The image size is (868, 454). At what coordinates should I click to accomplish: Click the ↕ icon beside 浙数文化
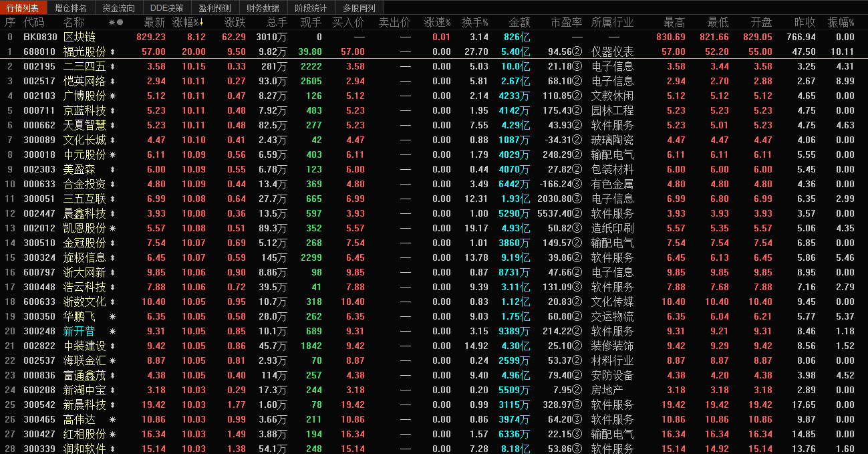112,302
